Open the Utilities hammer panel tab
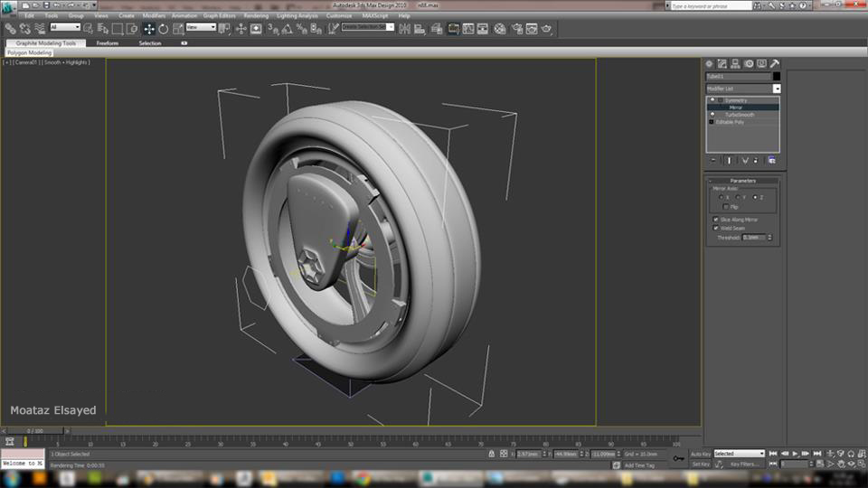This screenshot has height=488, width=868. [775, 63]
